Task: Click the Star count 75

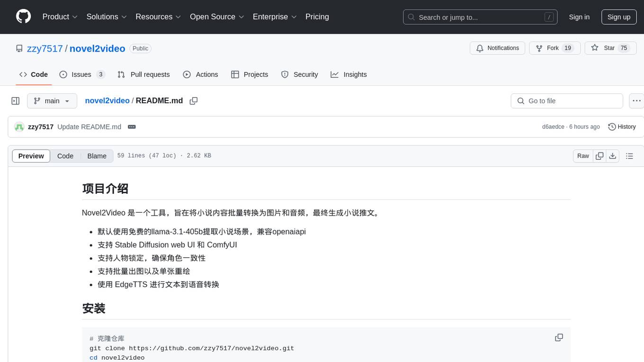Action: tap(624, 48)
